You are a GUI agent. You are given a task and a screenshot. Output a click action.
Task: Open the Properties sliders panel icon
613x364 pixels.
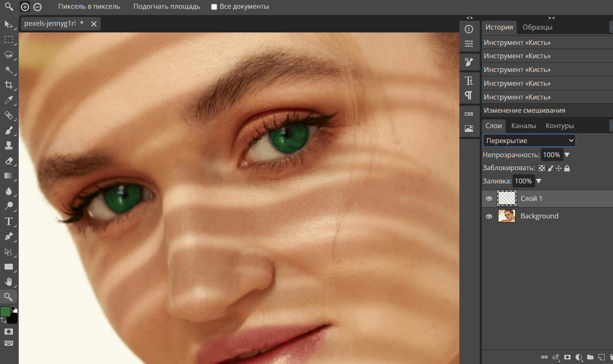point(469,44)
